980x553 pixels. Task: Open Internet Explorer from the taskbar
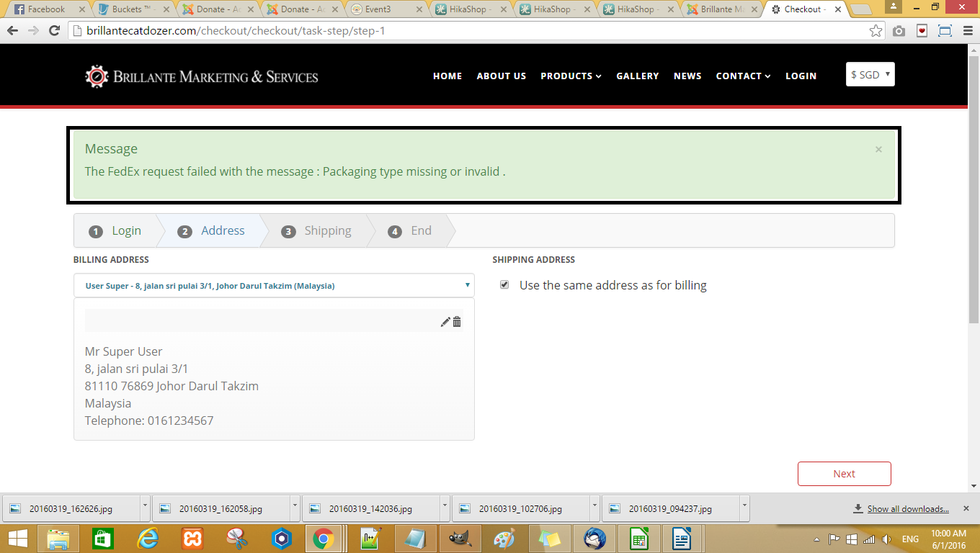coord(148,539)
